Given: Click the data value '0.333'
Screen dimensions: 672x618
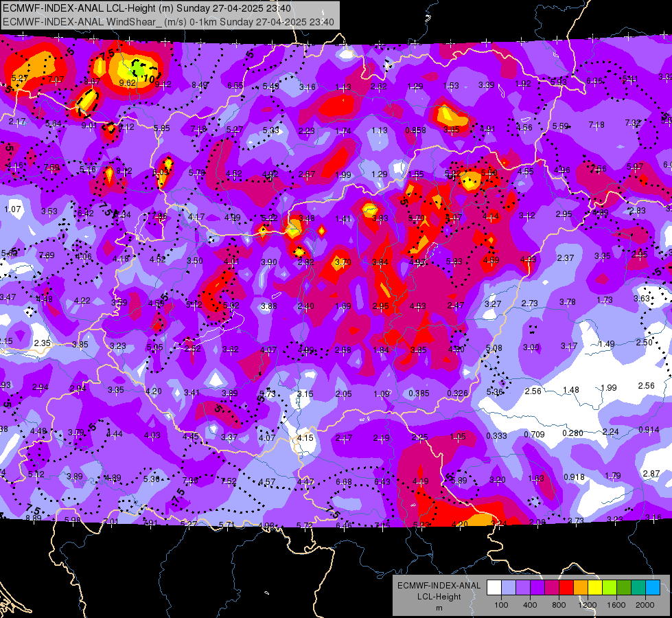Looking at the screenshot, I should [496, 436].
